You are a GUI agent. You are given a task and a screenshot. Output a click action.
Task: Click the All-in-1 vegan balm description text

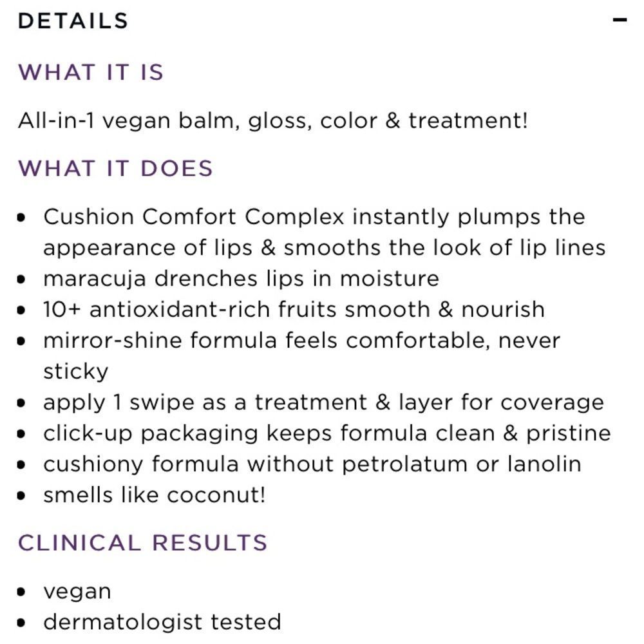(272, 120)
